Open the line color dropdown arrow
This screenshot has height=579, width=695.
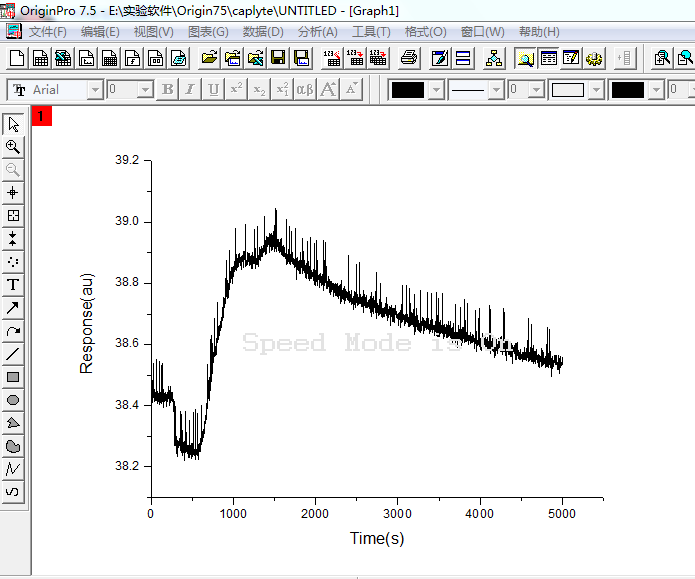437,90
